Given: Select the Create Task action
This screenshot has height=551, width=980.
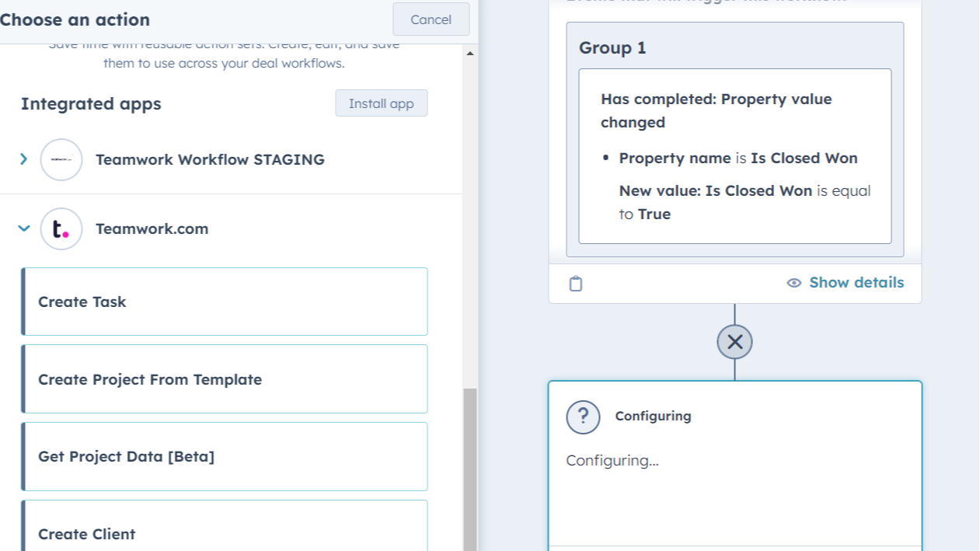Looking at the screenshot, I should coord(224,302).
